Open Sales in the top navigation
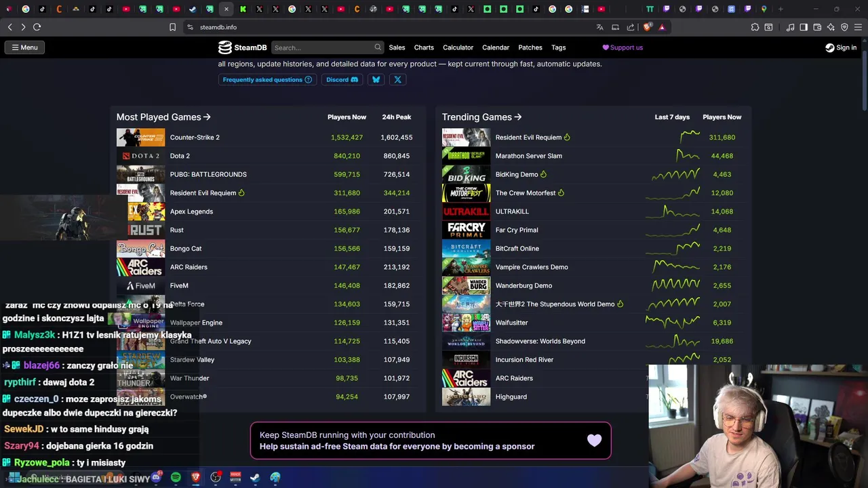This screenshot has width=868, height=488. click(397, 47)
